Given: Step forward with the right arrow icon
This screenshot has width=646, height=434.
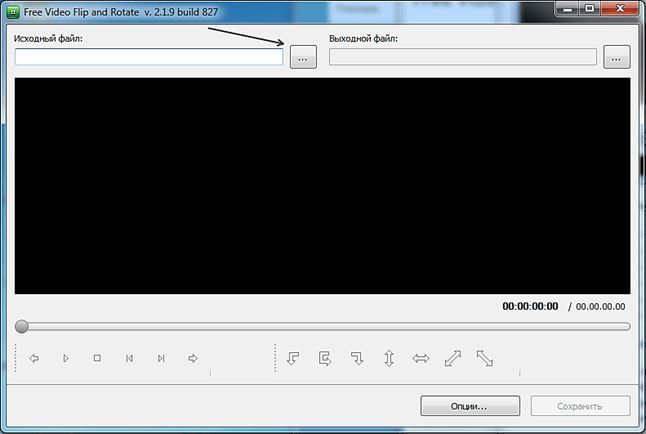Looking at the screenshot, I should [193, 358].
